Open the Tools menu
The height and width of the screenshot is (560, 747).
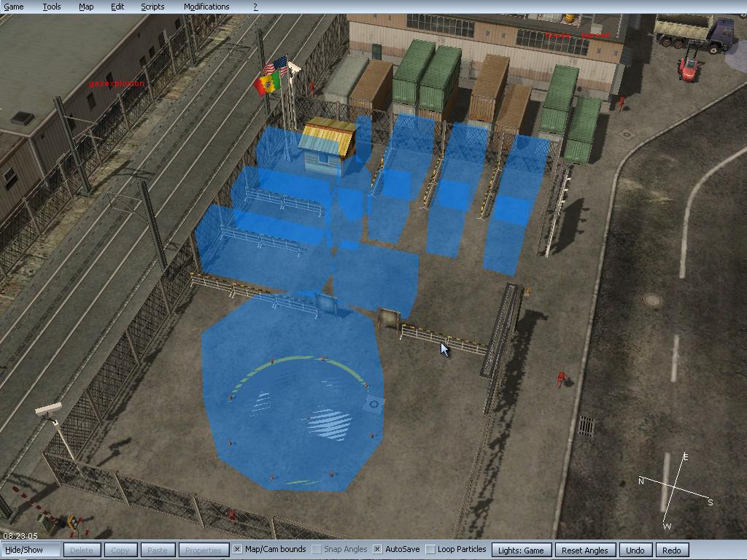tap(52, 7)
